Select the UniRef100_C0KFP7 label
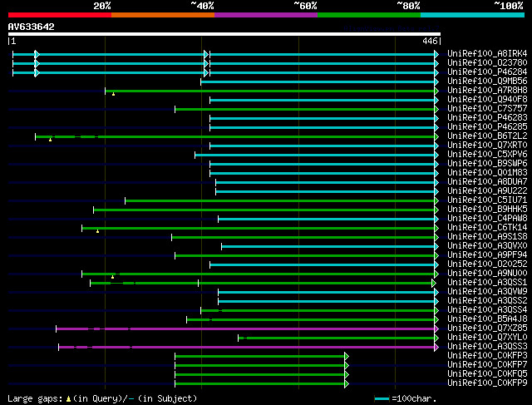Image resolution: width=532 pixels, height=405 pixels. click(487, 365)
